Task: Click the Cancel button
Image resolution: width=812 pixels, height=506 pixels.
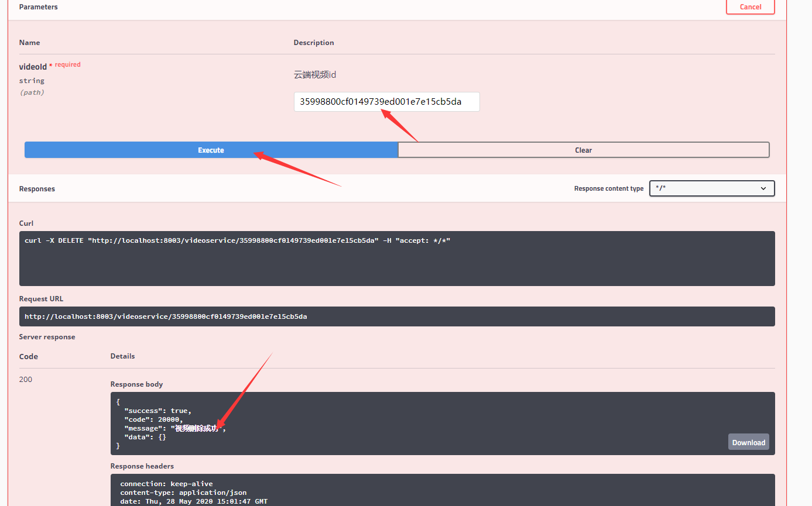Action: (750, 7)
